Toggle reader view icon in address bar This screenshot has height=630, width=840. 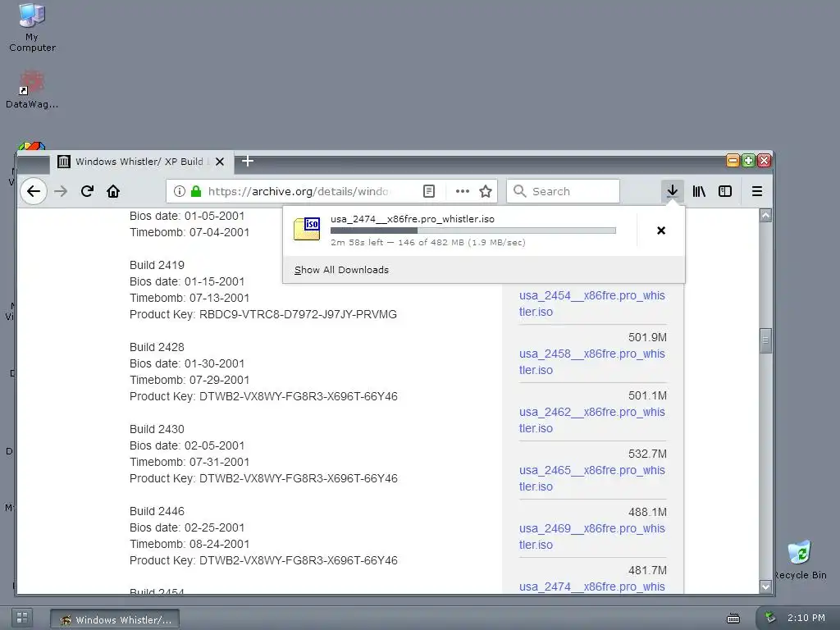[x=428, y=191]
